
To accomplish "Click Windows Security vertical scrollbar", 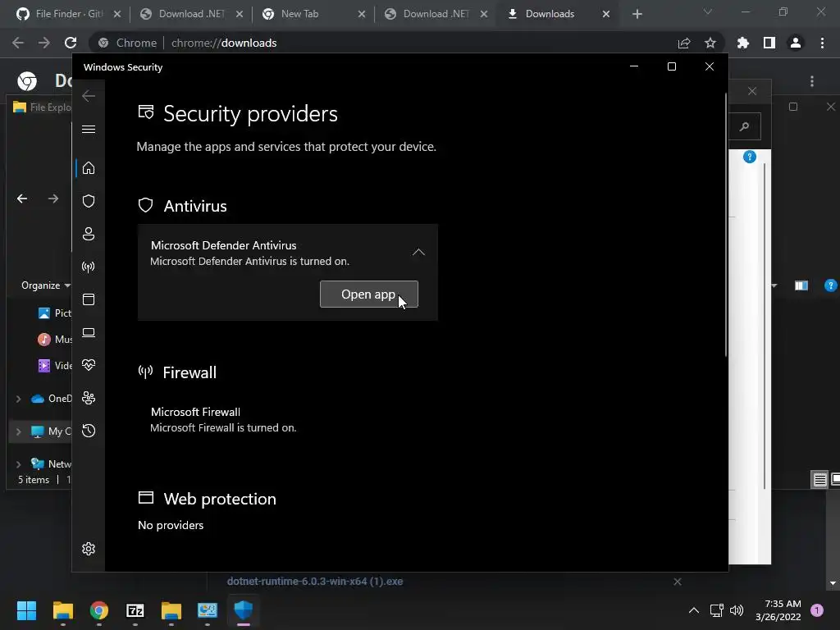I will coord(726,225).
